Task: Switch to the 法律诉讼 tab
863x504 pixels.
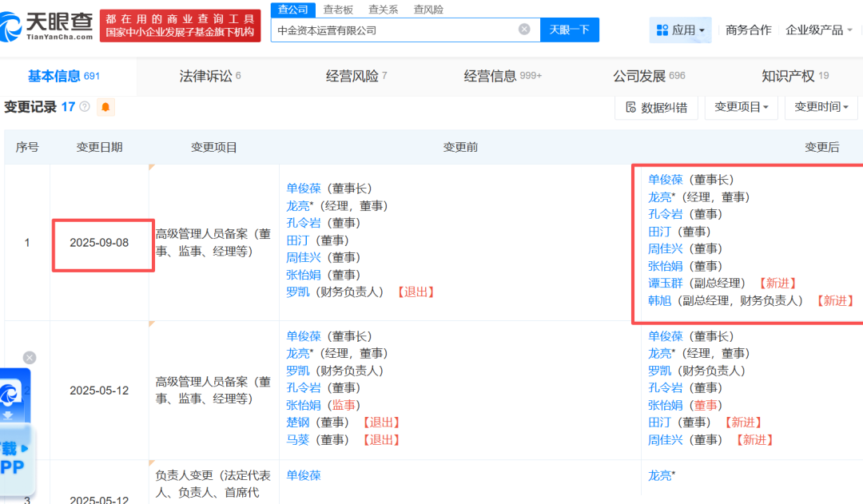Action: tap(209, 77)
